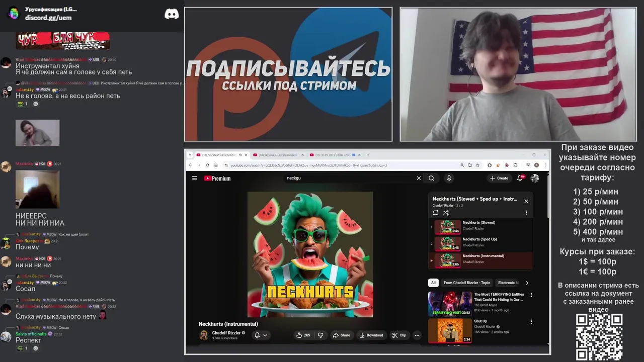The image size is (644, 362).
Task: Select the All filter chip
Action: pos(433,283)
